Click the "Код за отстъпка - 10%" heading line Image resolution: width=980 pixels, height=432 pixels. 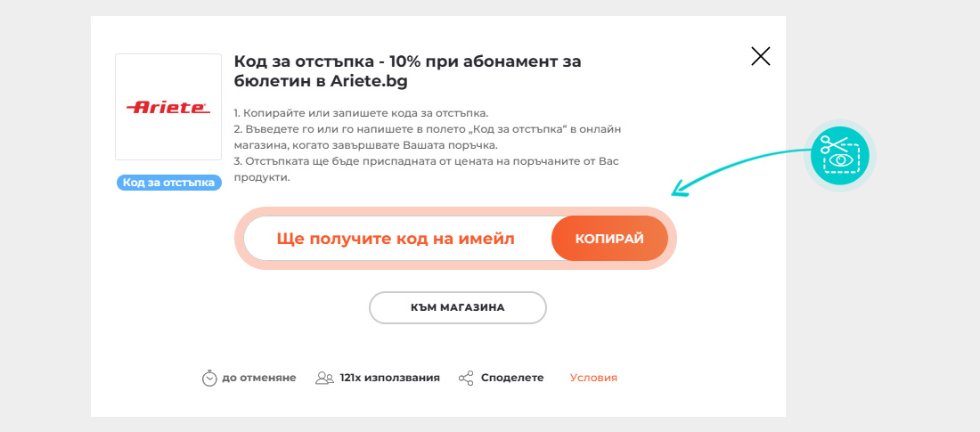[407, 61]
